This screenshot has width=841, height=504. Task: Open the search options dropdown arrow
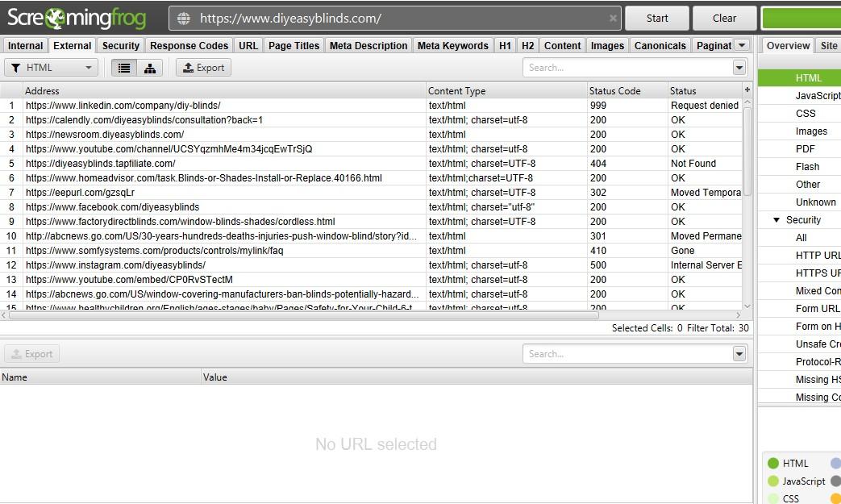click(739, 68)
